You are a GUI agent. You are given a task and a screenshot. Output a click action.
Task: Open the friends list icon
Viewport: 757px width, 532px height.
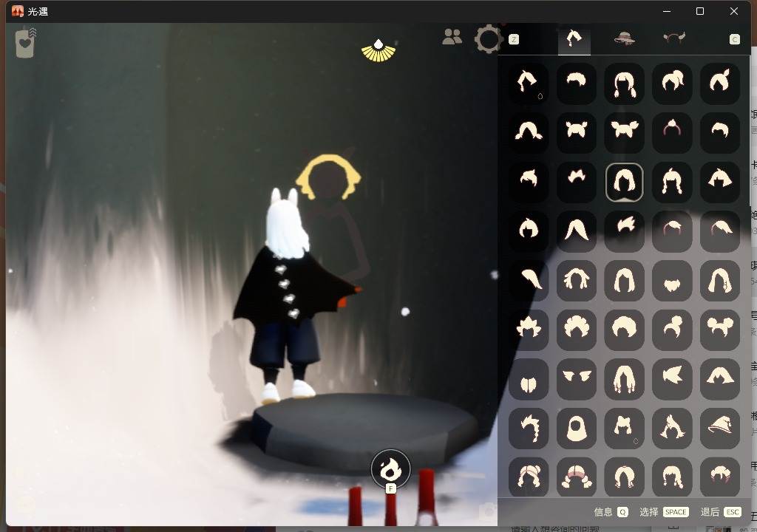pos(452,37)
